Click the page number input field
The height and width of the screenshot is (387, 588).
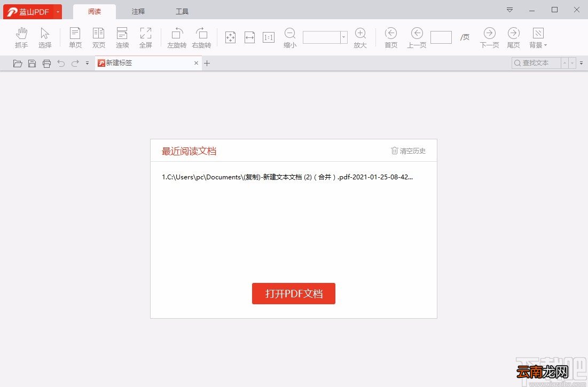tap(441, 37)
